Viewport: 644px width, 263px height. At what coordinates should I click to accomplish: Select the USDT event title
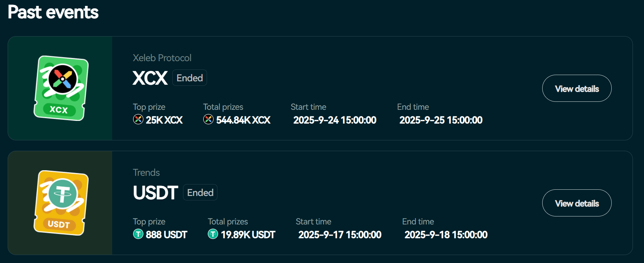click(x=155, y=192)
